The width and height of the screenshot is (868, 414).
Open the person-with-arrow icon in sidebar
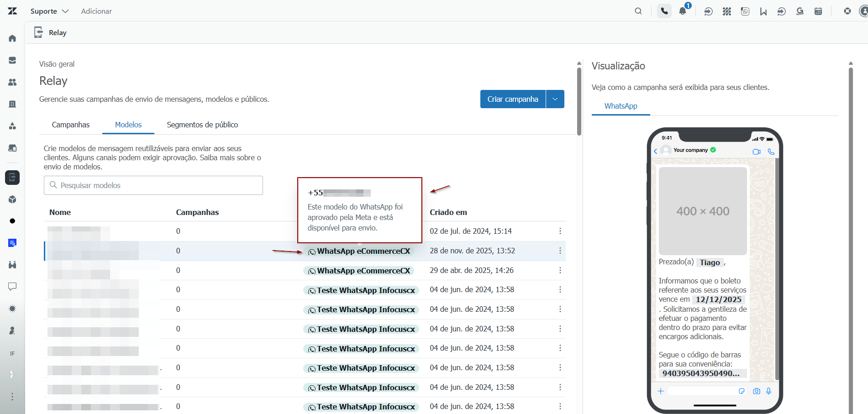(x=12, y=330)
